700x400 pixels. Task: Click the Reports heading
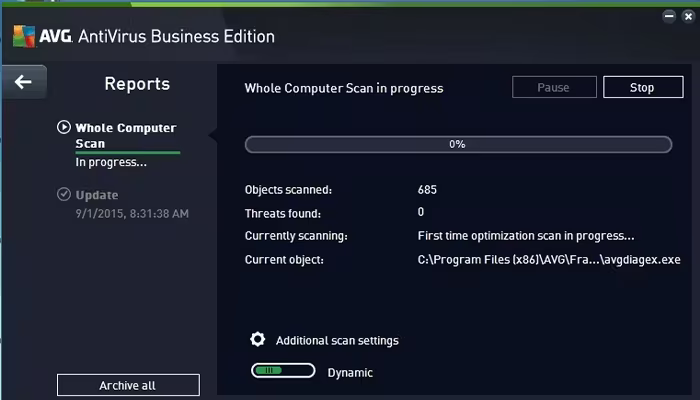(137, 84)
